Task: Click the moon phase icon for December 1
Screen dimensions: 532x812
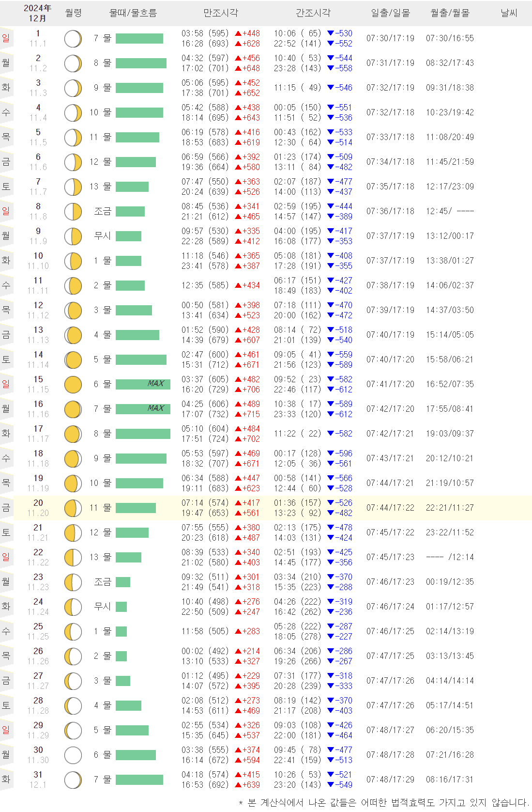Action: (73, 39)
